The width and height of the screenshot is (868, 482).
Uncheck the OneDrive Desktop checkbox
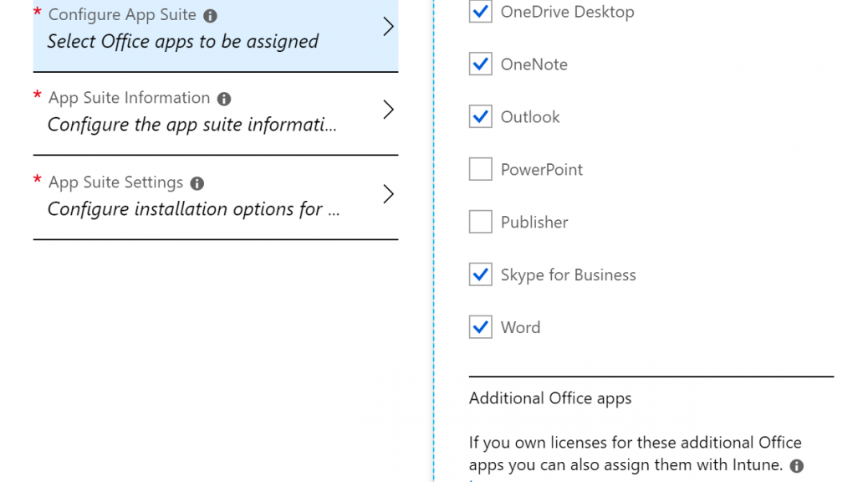coord(481,11)
